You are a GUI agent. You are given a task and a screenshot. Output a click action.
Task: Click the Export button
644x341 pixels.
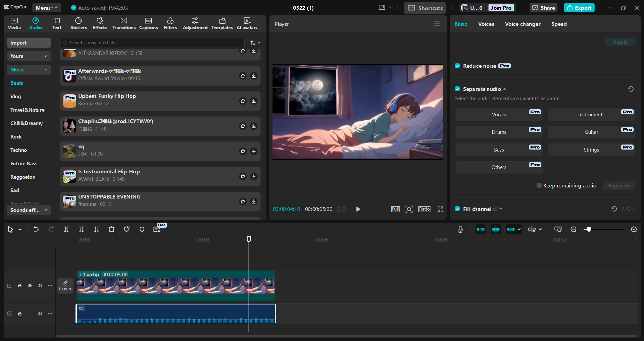(x=579, y=7)
